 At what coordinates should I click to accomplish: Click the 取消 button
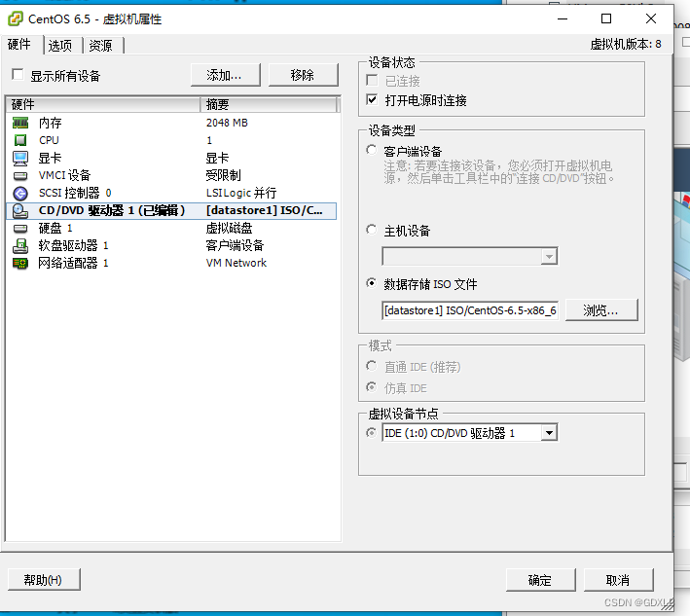tap(618, 580)
